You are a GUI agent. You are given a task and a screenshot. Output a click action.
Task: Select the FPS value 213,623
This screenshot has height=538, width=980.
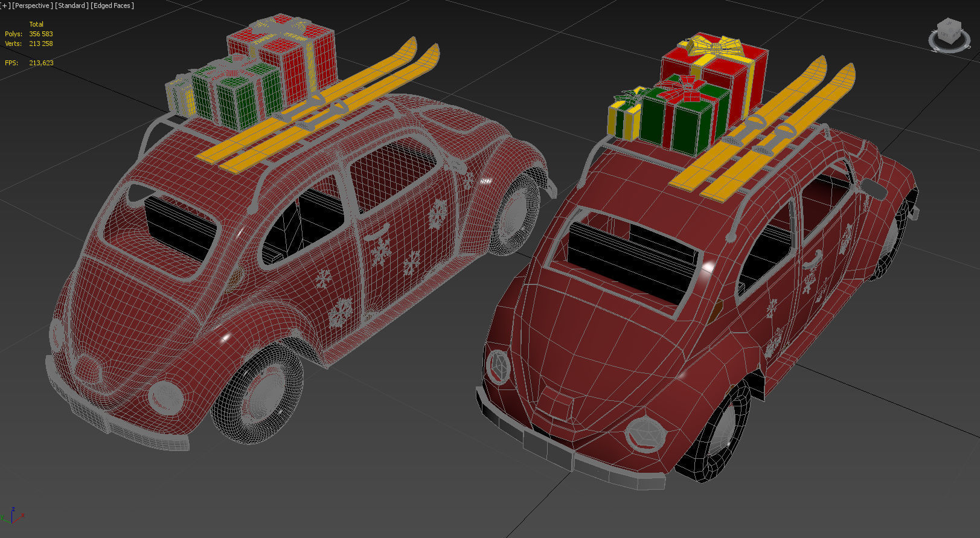click(x=41, y=63)
